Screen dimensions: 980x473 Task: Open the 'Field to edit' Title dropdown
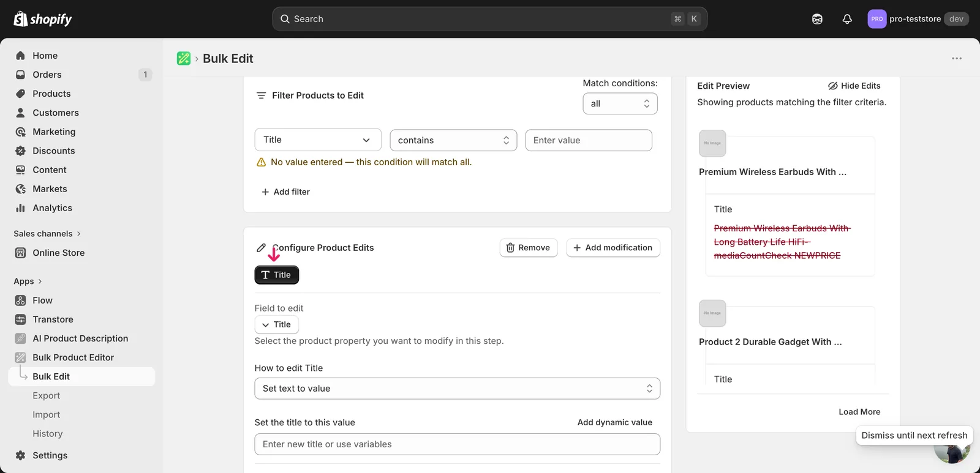point(276,324)
